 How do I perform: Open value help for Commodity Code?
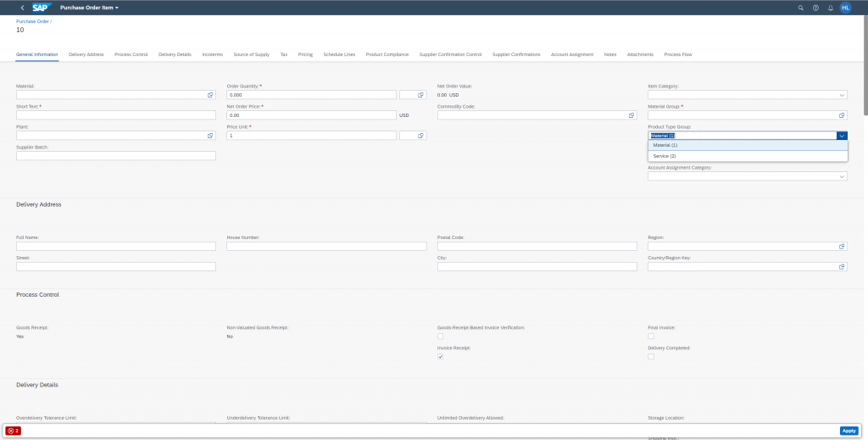pos(631,115)
